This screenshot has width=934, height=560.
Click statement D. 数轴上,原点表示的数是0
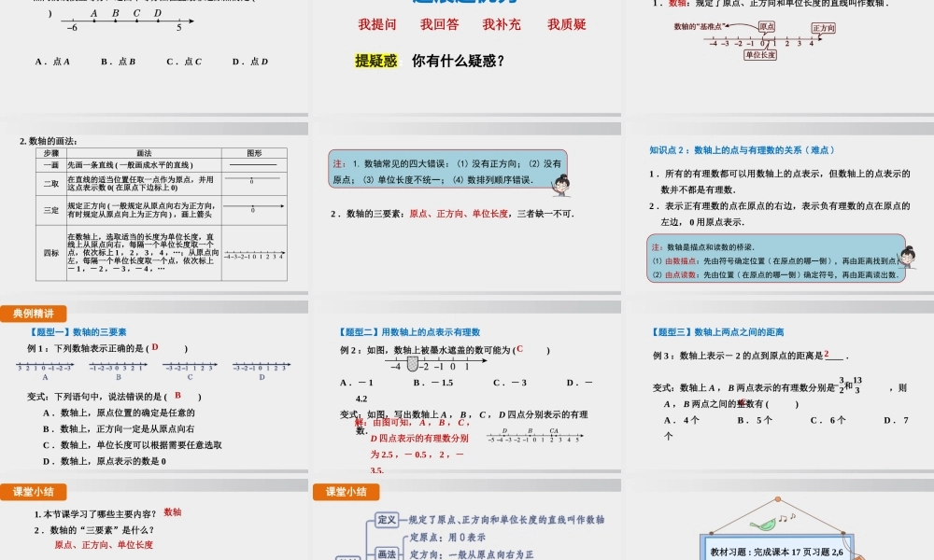click(105, 461)
